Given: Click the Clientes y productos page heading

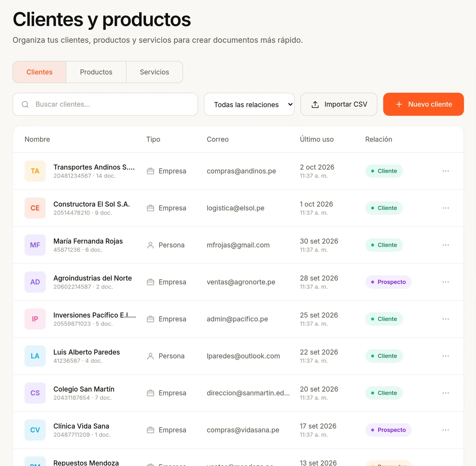Looking at the screenshot, I should click(x=102, y=20).
